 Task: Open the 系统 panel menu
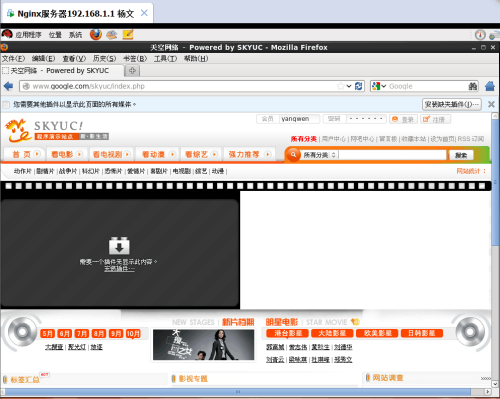click(75, 35)
